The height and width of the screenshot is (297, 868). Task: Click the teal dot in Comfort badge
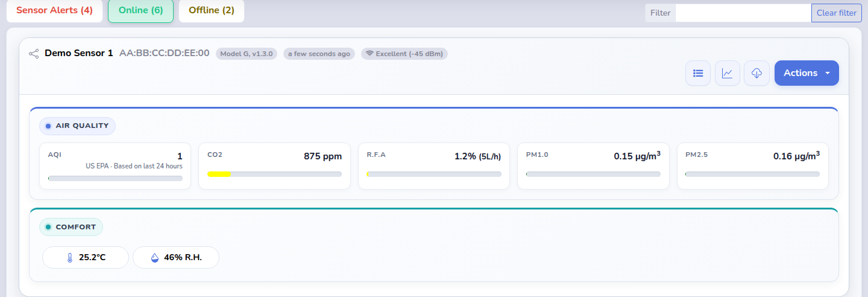[x=48, y=227]
